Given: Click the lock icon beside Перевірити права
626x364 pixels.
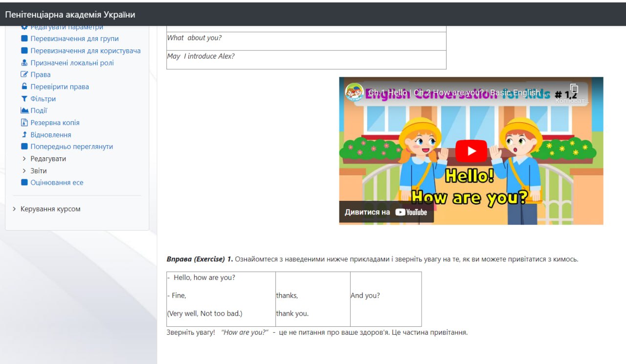Looking at the screenshot, I should (24, 86).
